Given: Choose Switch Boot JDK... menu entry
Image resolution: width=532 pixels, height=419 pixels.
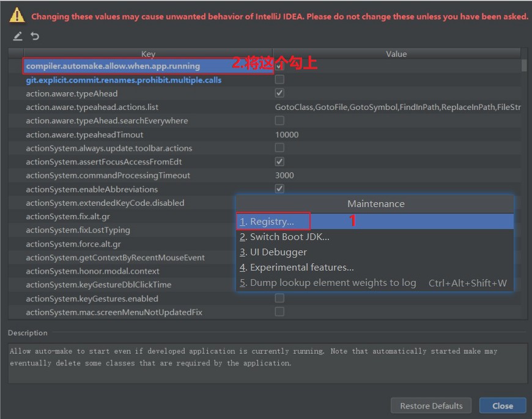Looking at the screenshot, I should coord(375,236).
